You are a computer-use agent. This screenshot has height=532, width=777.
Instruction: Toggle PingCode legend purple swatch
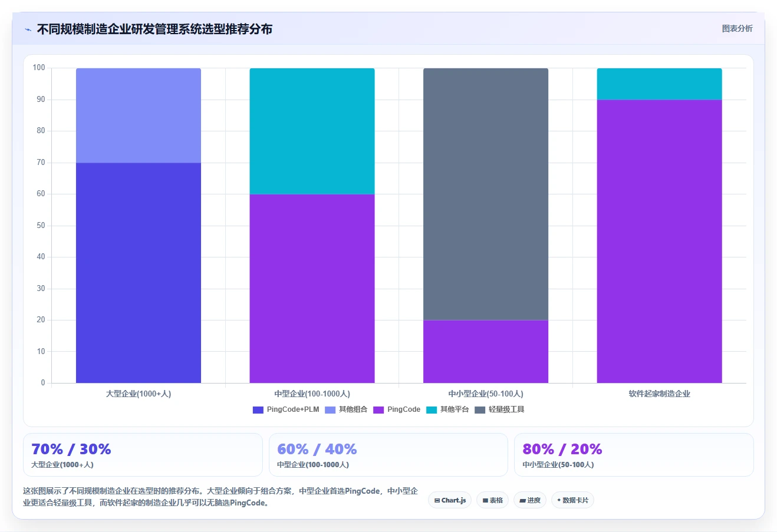pyautogui.click(x=378, y=409)
